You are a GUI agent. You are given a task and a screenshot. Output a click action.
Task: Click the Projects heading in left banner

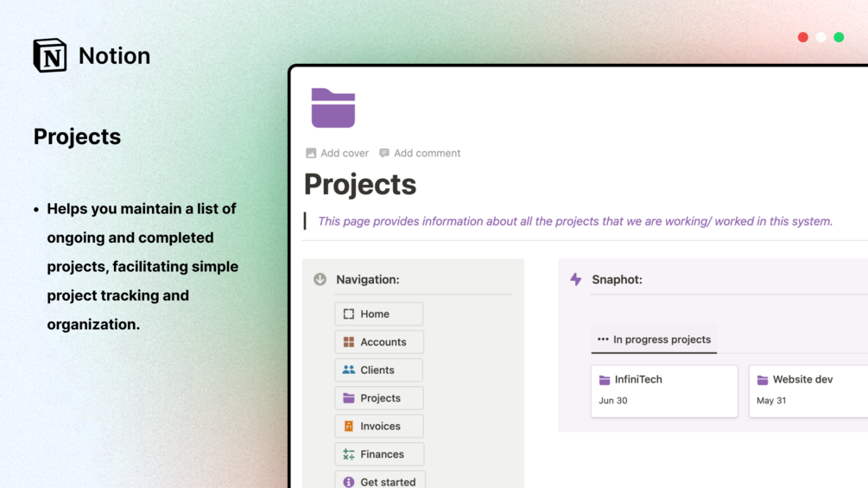77,136
